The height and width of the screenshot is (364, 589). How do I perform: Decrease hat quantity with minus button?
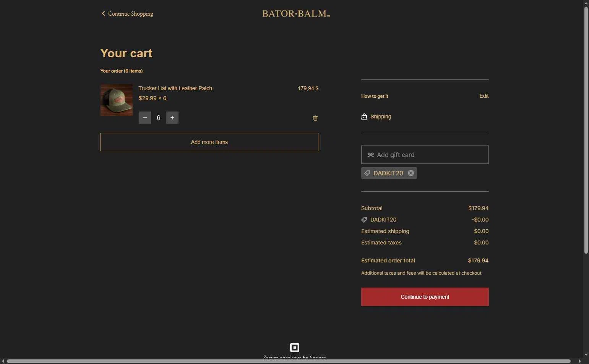(145, 118)
